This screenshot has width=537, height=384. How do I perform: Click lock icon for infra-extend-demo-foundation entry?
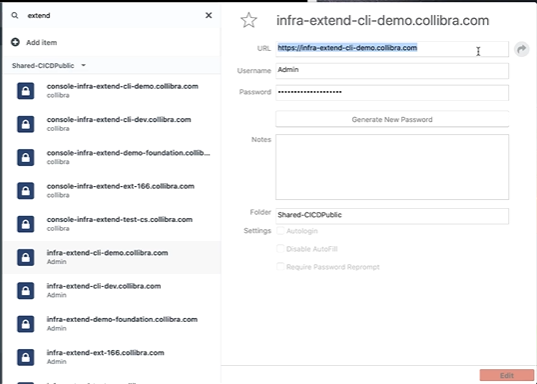coord(26,324)
